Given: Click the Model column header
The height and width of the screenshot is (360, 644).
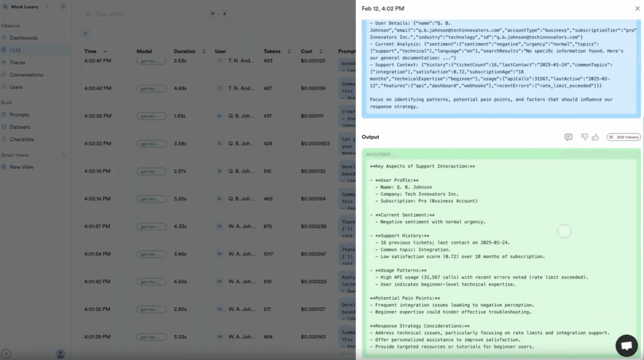Looking at the screenshot, I should (x=144, y=51).
